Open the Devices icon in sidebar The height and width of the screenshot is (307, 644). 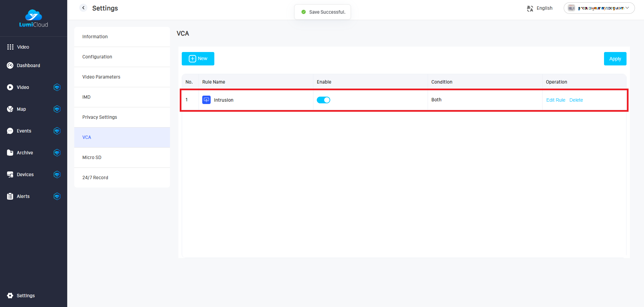(10, 174)
